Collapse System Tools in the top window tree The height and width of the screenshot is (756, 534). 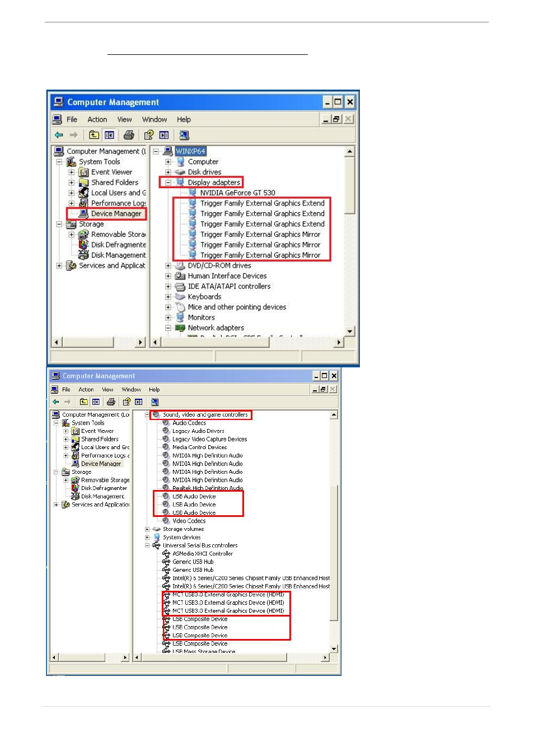pos(59,162)
